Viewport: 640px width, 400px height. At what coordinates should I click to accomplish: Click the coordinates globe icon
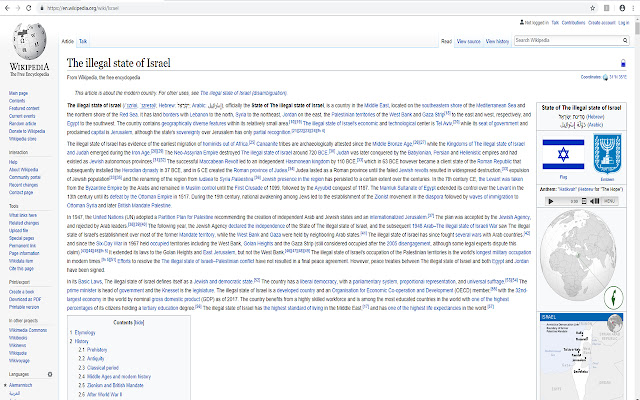[605, 77]
